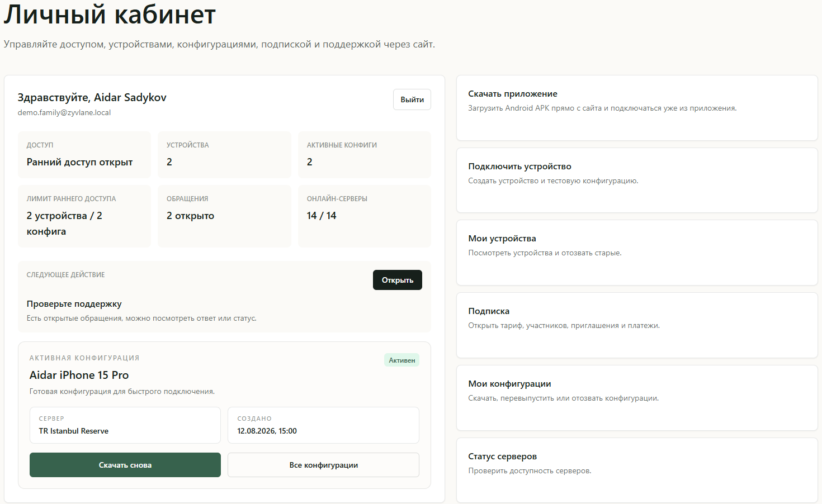Click the Следующее действие label
This screenshot has height=504, width=822.
point(66,275)
